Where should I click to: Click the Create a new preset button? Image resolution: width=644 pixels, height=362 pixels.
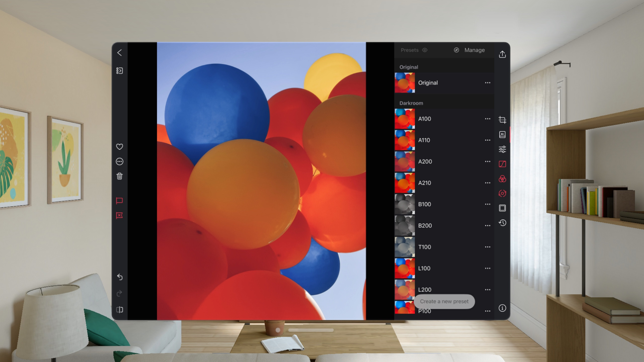coord(444,301)
